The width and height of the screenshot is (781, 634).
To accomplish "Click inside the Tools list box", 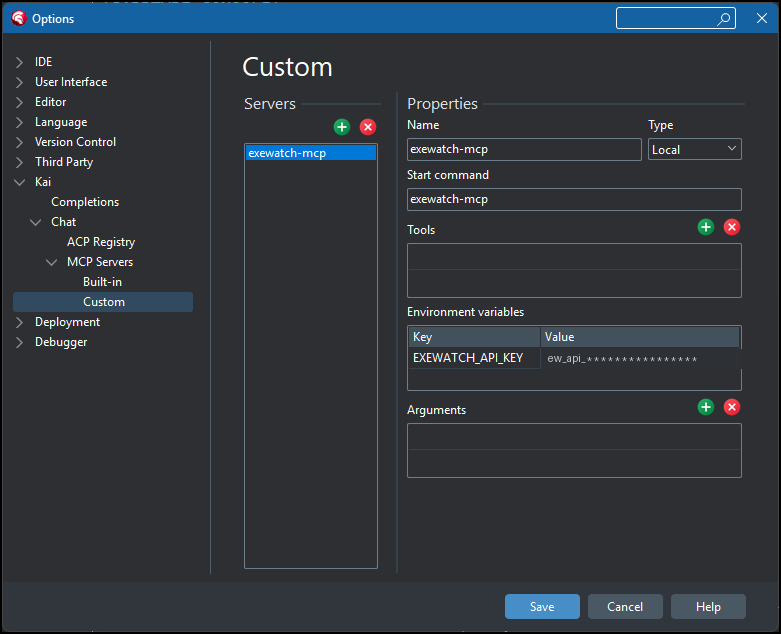I will pyautogui.click(x=574, y=270).
